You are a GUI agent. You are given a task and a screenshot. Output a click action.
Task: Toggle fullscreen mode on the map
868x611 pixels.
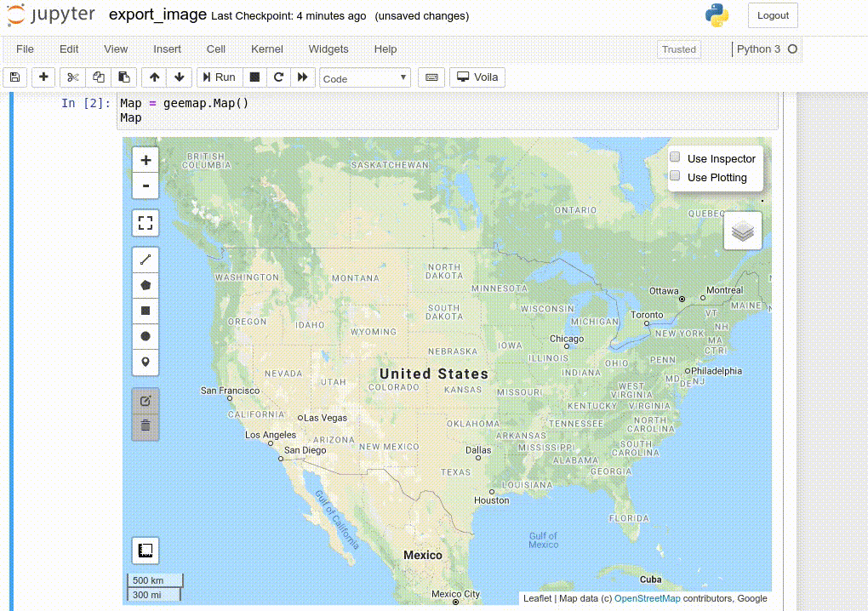point(145,222)
